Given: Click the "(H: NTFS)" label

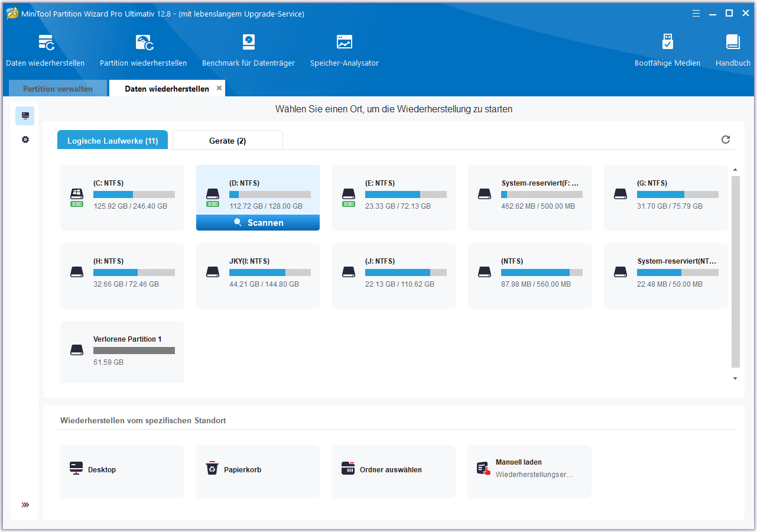Looking at the screenshot, I should tap(108, 261).
